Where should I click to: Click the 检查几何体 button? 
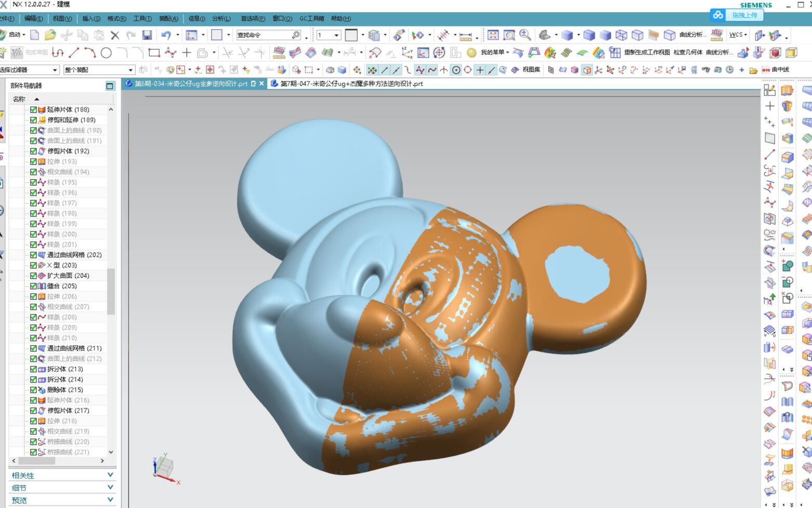click(x=688, y=52)
